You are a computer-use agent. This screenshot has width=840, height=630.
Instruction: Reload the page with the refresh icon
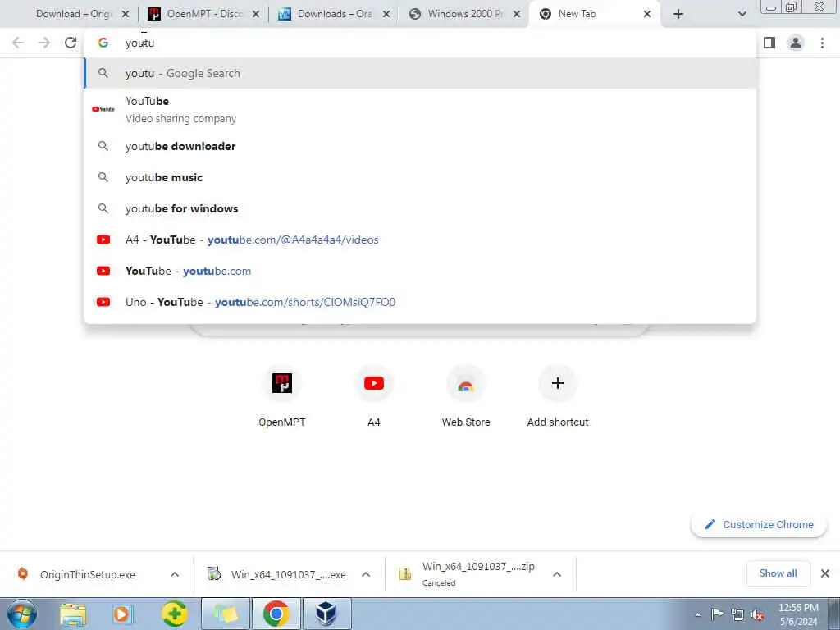71,43
